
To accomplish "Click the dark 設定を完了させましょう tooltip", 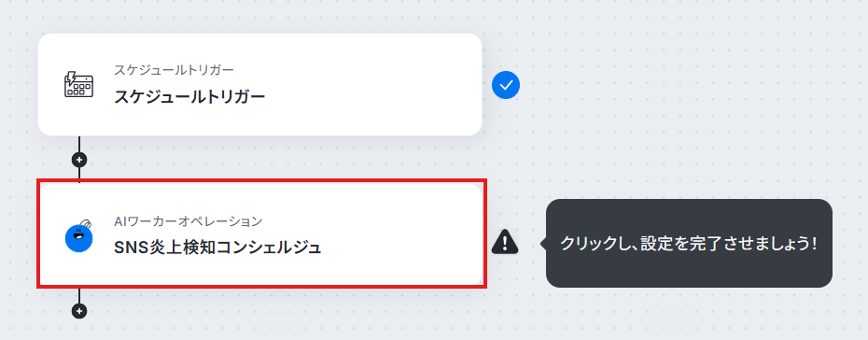I will pyautogui.click(x=689, y=243).
